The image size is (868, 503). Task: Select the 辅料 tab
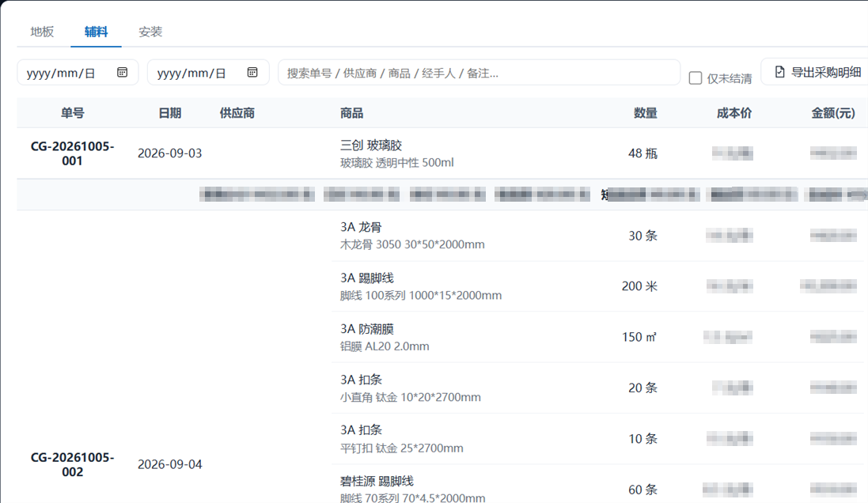point(96,32)
